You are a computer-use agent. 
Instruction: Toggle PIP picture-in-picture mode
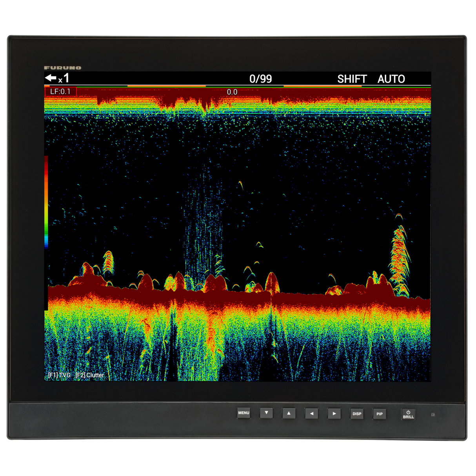380,414
